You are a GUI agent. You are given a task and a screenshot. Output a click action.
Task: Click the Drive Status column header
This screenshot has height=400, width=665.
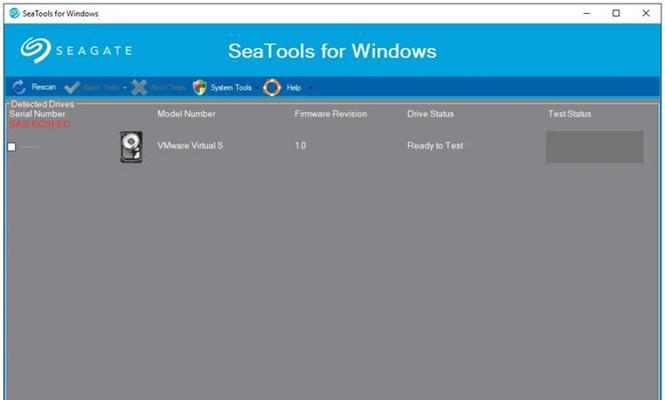pyautogui.click(x=430, y=114)
